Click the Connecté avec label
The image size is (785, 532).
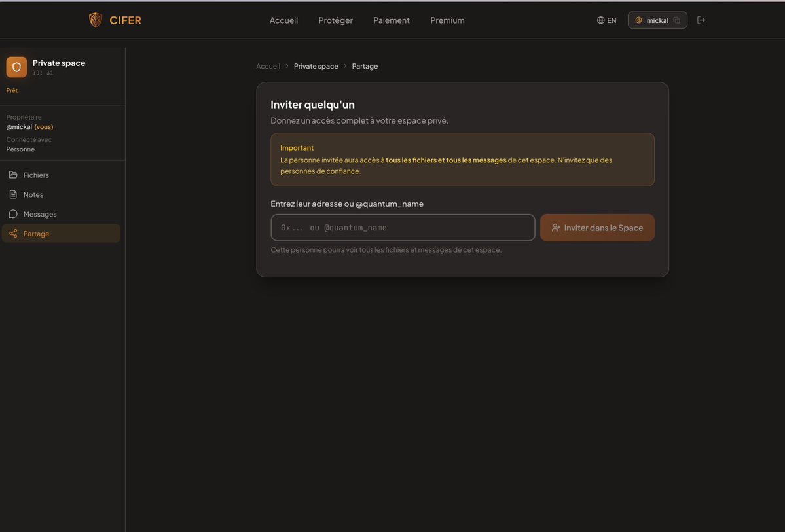tap(29, 139)
